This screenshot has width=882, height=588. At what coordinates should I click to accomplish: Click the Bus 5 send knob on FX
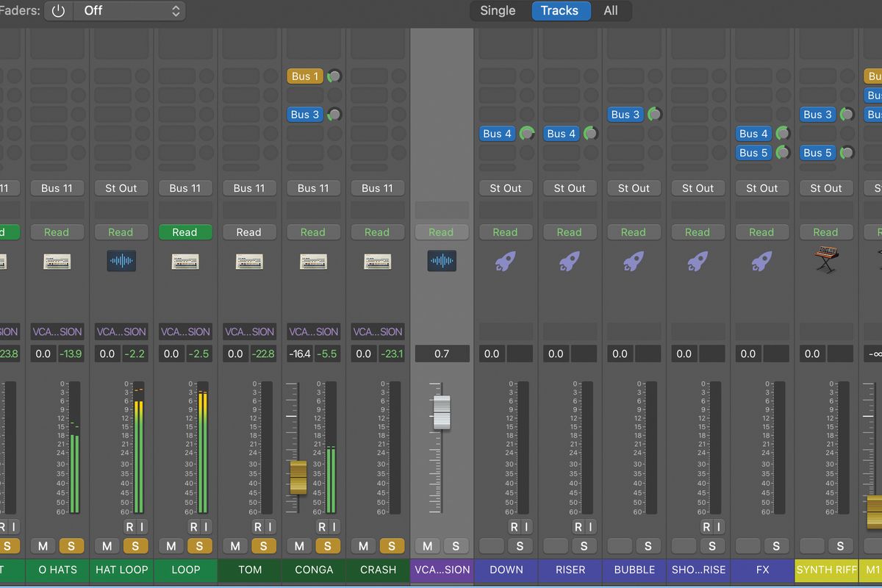[x=783, y=153]
